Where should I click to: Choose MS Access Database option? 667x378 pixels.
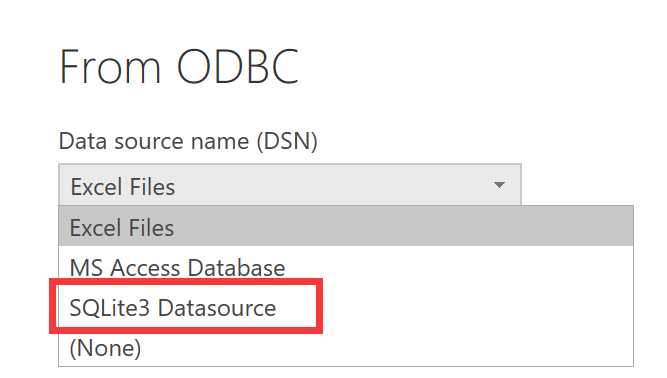pos(345,268)
